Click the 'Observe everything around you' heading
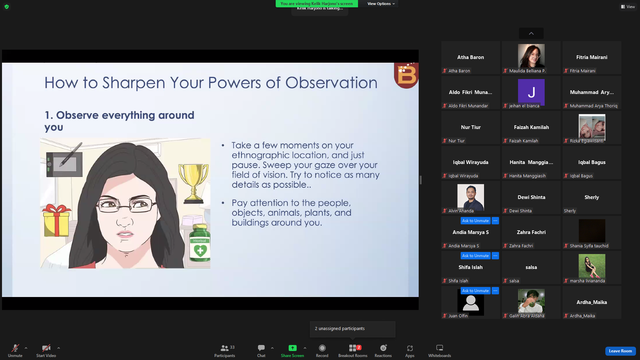The image size is (640, 360). [x=119, y=121]
